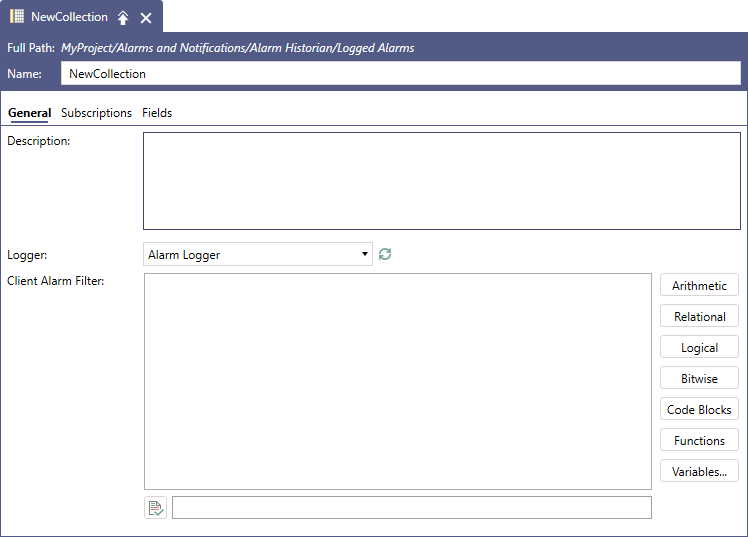Click the Relational button
Viewport: 748px width, 537px height.
coord(699,316)
